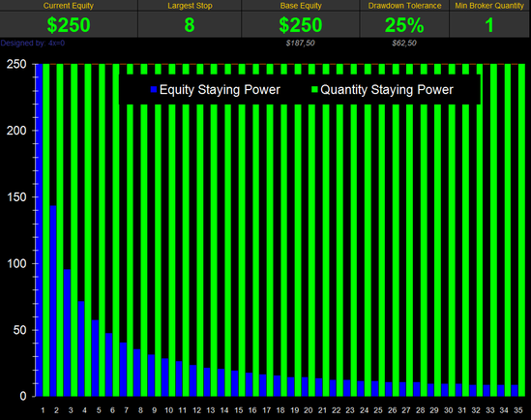Screen dimensions: 531x420
Task: Click the Current Equity header label
Action: tap(69, 6)
